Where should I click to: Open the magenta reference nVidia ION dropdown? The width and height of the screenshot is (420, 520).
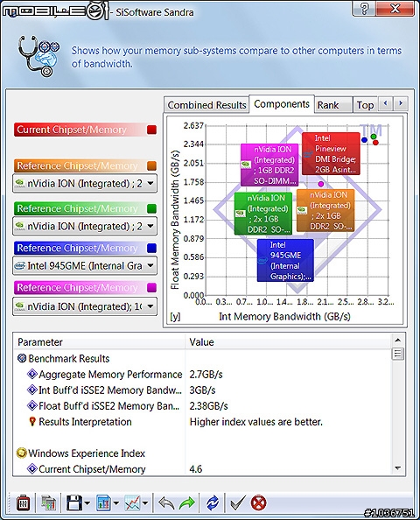coord(85,306)
